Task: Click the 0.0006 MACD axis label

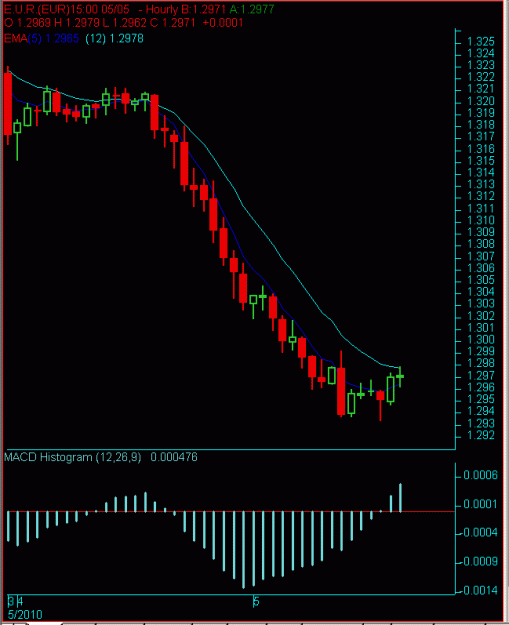Action: (480, 475)
